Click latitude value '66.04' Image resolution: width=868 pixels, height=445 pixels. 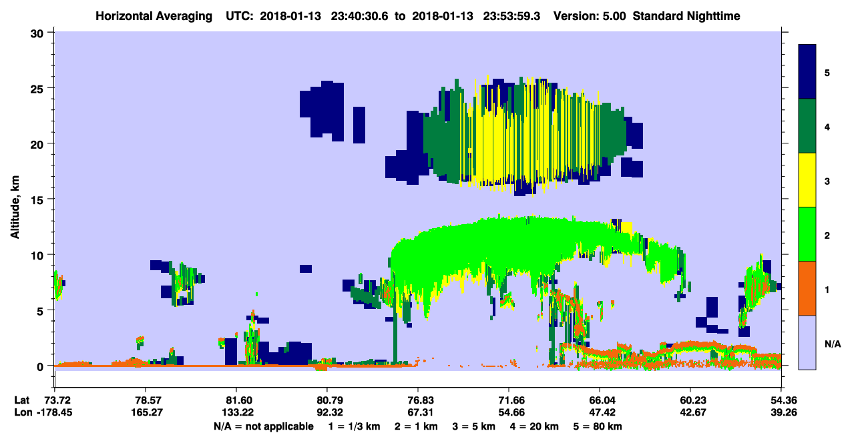[x=599, y=400]
